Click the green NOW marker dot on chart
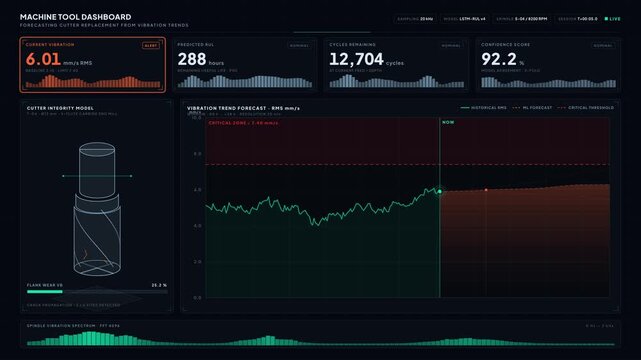Image resolution: width=641 pixels, height=360 pixels. coord(439,191)
